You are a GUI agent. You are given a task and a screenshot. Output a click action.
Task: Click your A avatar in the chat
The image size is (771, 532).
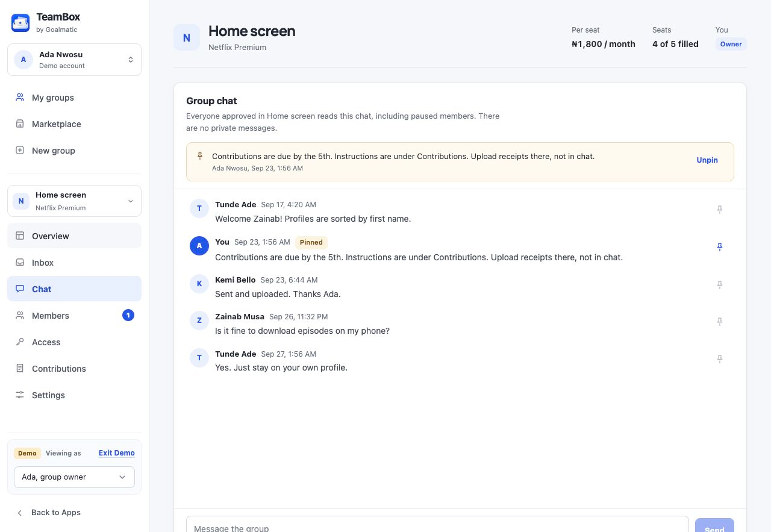(199, 246)
